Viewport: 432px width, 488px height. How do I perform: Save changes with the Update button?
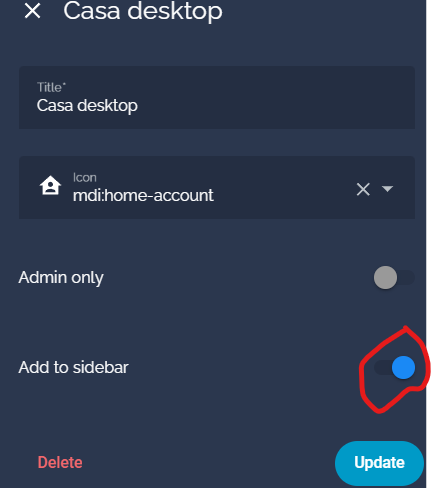click(379, 463)
